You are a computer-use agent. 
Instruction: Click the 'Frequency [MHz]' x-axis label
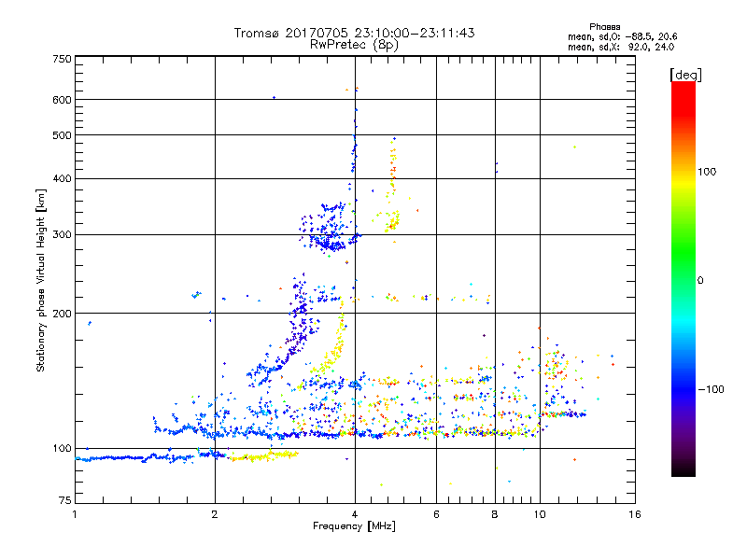point(354,526)
